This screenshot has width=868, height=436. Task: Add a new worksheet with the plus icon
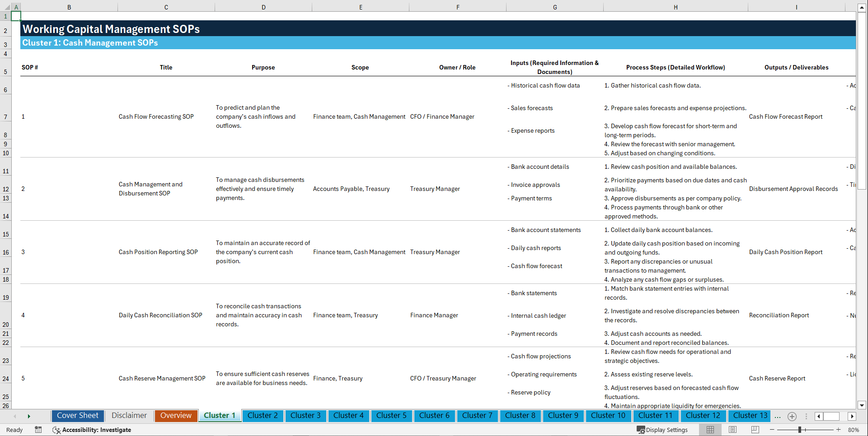point(792,416)
